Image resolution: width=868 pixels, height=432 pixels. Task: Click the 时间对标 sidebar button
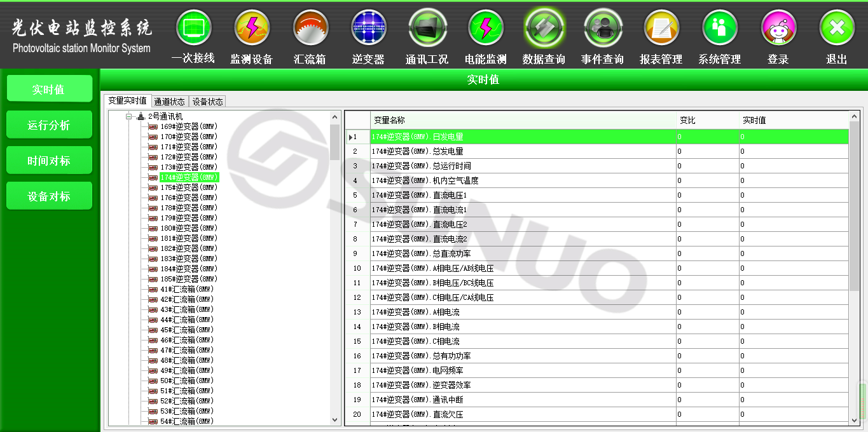pyautogui.click(x=49, y=161)
